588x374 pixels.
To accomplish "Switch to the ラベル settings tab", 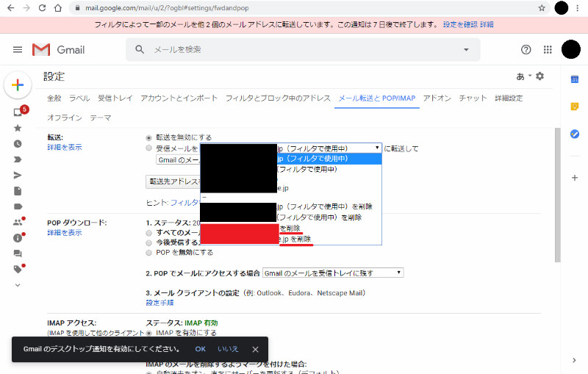I will click(79, 98).
